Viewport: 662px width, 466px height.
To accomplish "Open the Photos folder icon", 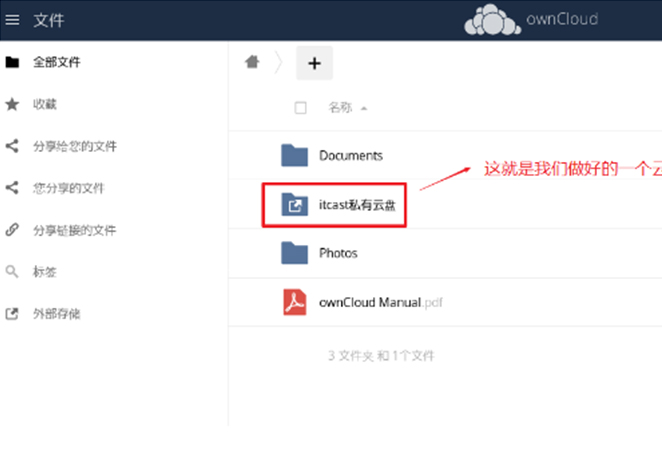I will 294,253.
